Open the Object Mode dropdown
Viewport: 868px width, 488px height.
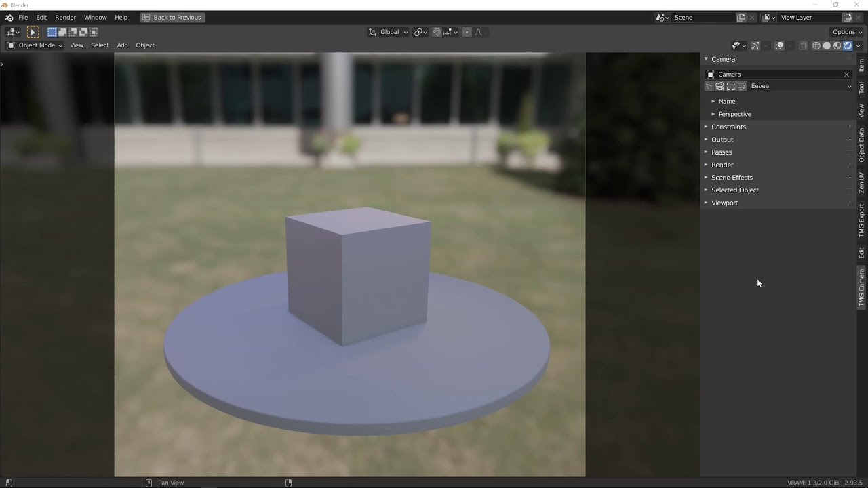point(35,45)
